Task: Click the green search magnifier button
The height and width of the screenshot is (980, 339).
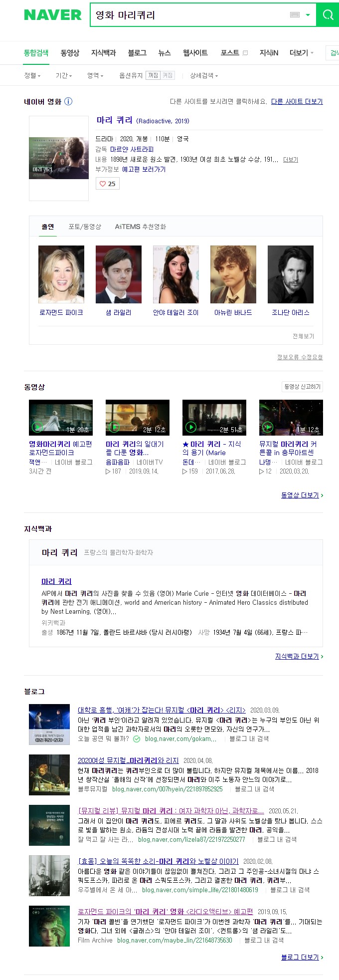Action: [328, 15]
